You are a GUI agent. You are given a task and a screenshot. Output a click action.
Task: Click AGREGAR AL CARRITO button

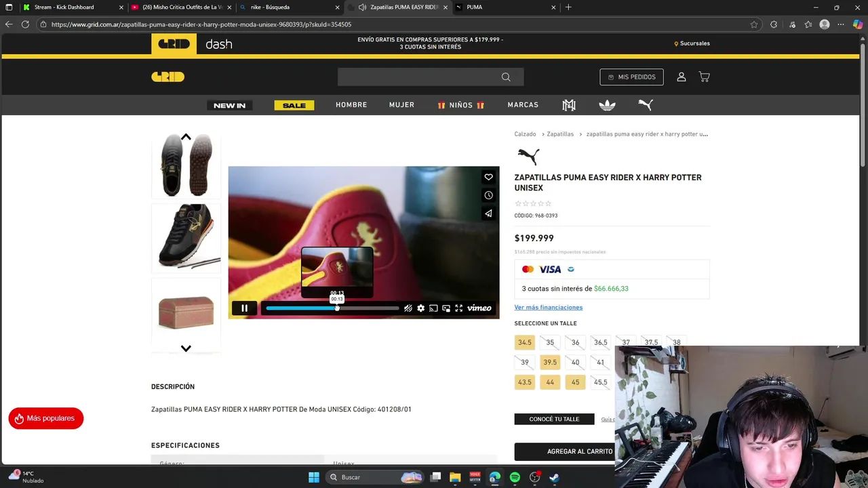(564, 451)
